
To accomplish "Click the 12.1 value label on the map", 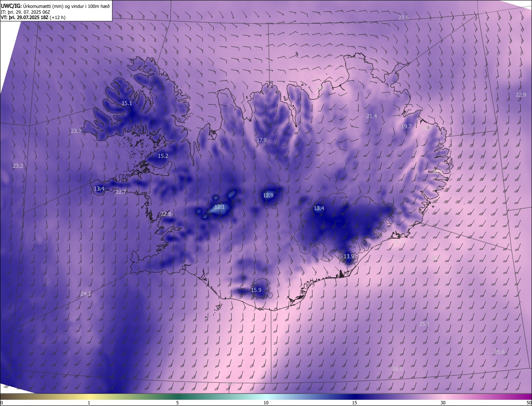I will [219, 207].
